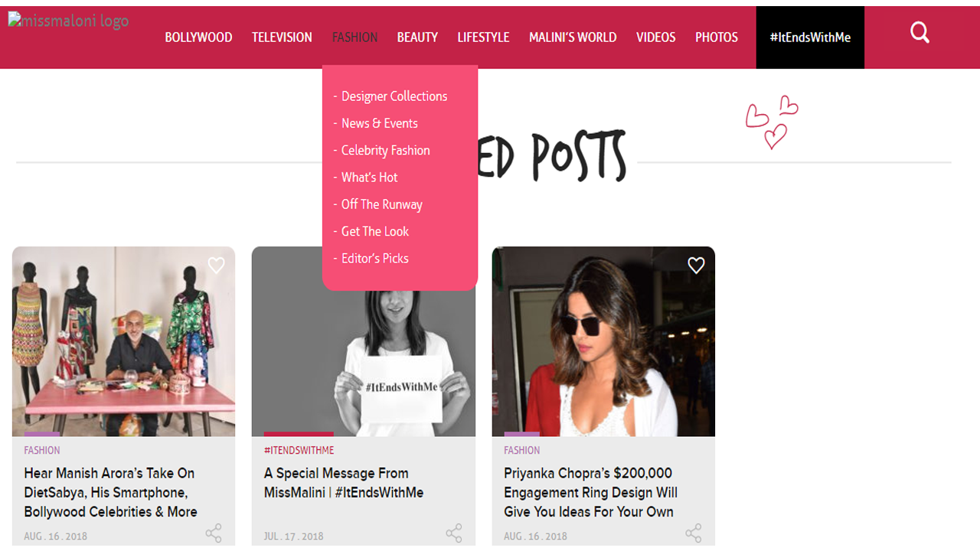980x551 pixels.
Task: Open the search magnifier icon
Action: tap(920, 32)
